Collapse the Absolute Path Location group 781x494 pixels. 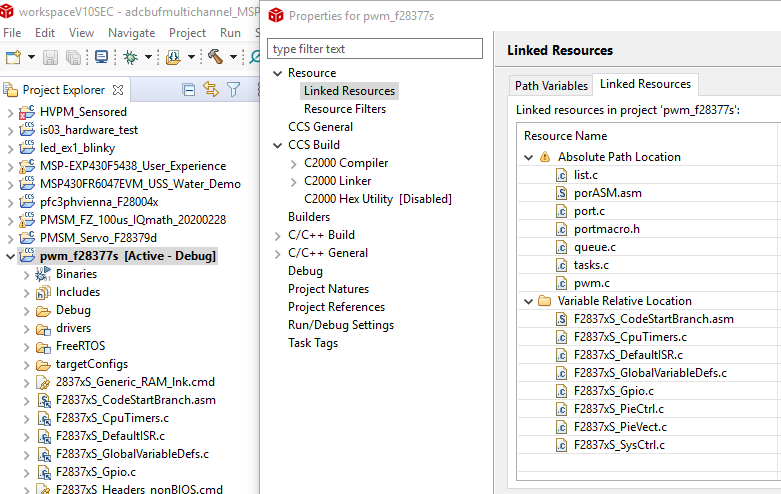pos(528,157)
